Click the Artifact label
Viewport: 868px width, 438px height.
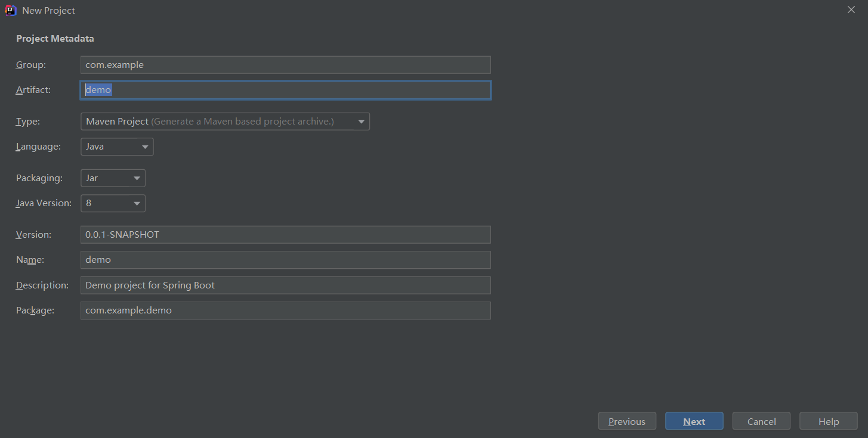tap(33, 90)
